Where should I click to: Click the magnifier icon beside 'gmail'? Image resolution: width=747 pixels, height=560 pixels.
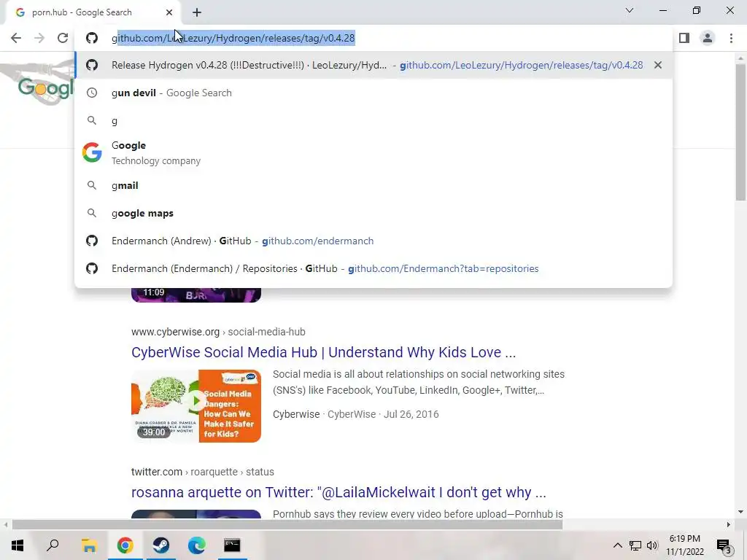pos(92,185)
